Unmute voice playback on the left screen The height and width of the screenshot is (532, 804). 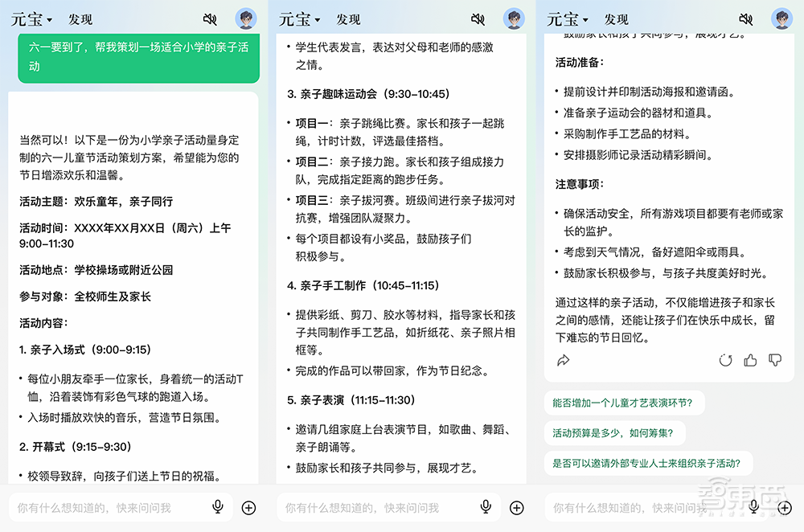[x=212, y=18]
